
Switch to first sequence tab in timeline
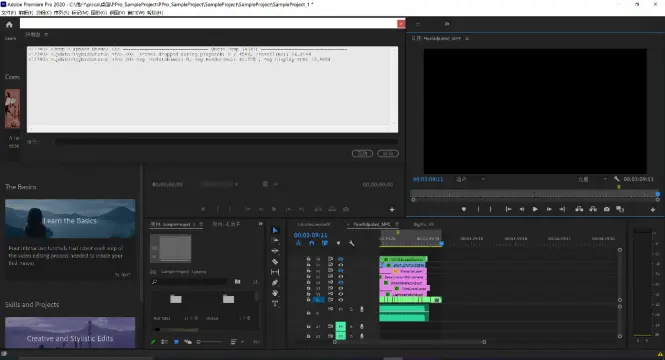click(x=314, y=224)
